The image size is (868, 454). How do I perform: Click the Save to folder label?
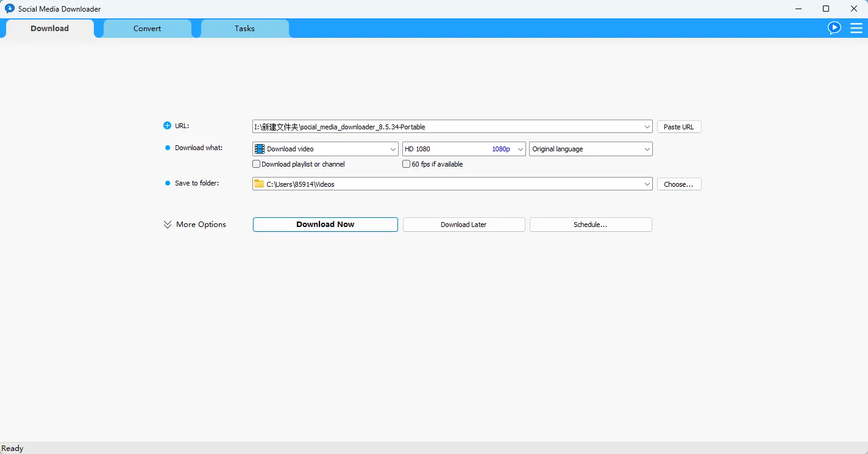click(196, 183)
